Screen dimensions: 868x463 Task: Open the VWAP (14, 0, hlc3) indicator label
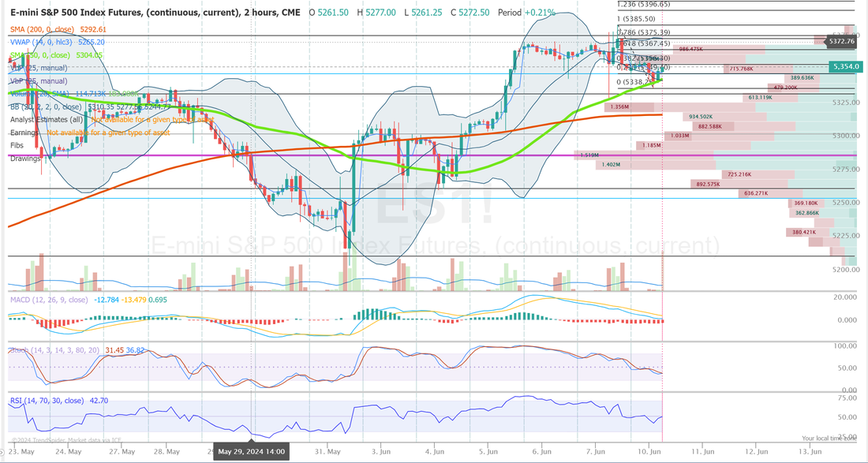(42, 42)
